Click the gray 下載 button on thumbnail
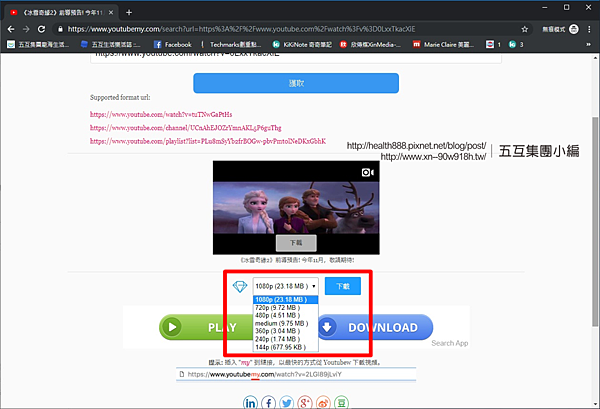Viewport: 600px width, 409px height. [296, 243]
